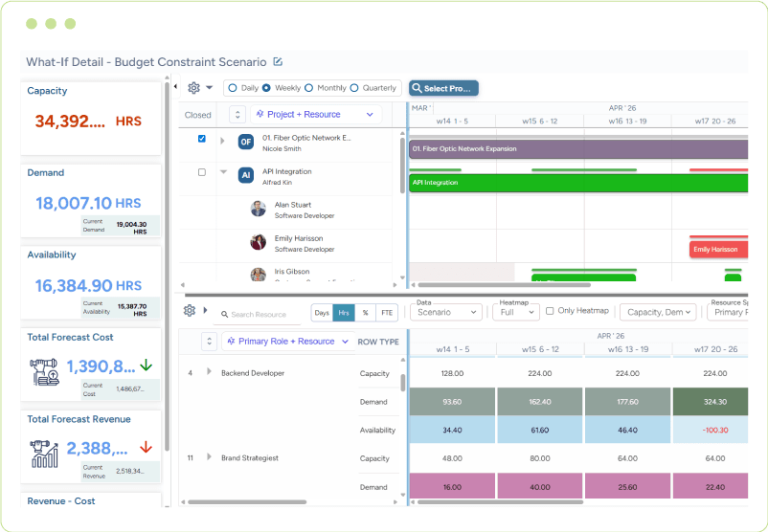Image resolution: width=768 pixels, height=532 pixels.
Task: Expand the Backend Developer role row
Action: (x=209, y=371)
